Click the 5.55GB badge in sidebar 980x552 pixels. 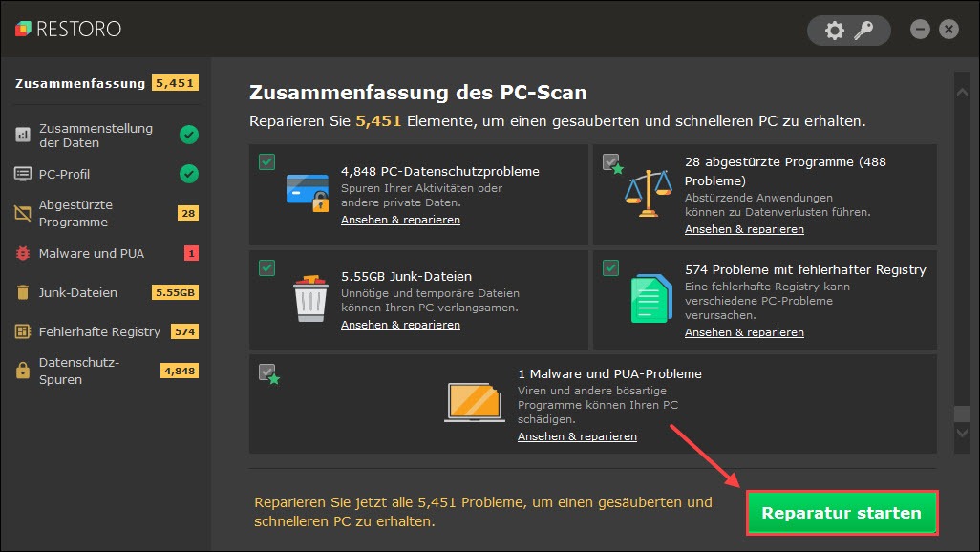click(175, 292)
